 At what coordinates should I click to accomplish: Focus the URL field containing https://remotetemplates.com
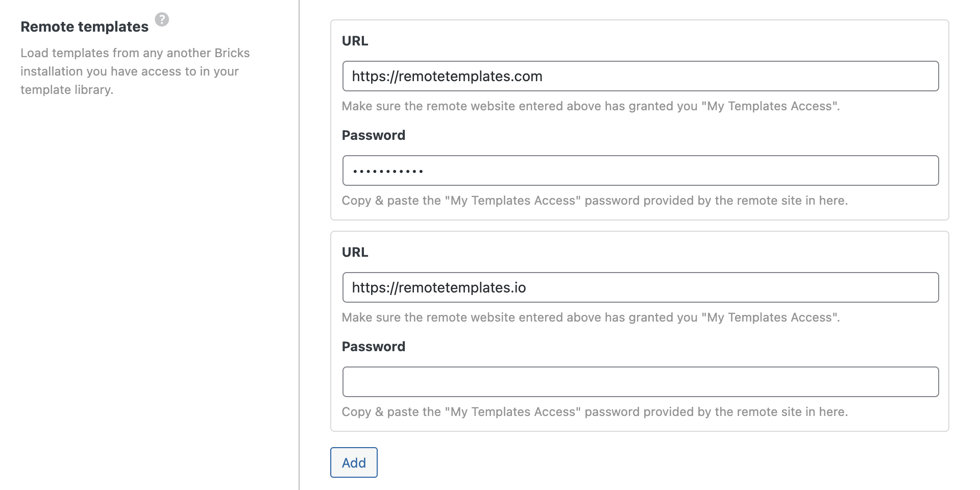click(x=640, y=76)
